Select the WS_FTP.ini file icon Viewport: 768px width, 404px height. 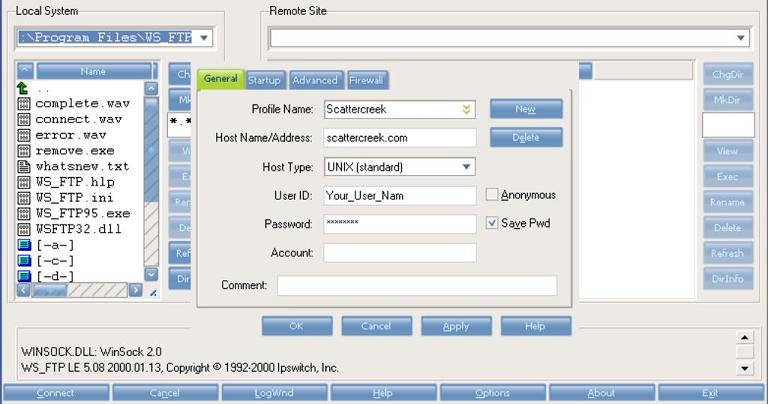24,197
